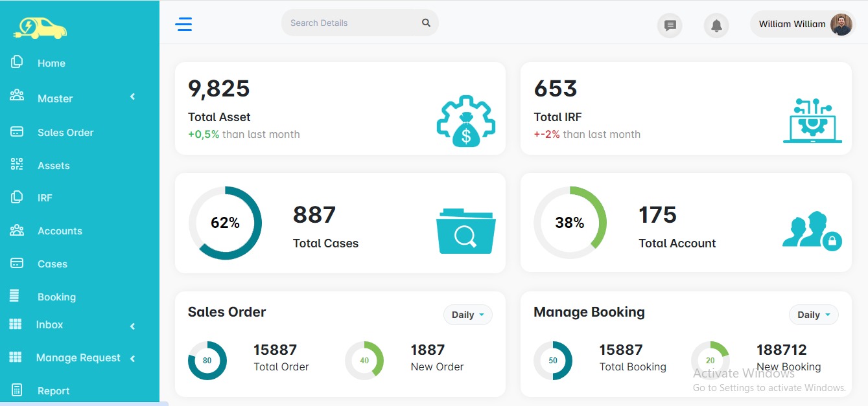Click the Total Asset money gear icon
The width and height of the screenshot is (868, 406).
(x=465, y=121)
